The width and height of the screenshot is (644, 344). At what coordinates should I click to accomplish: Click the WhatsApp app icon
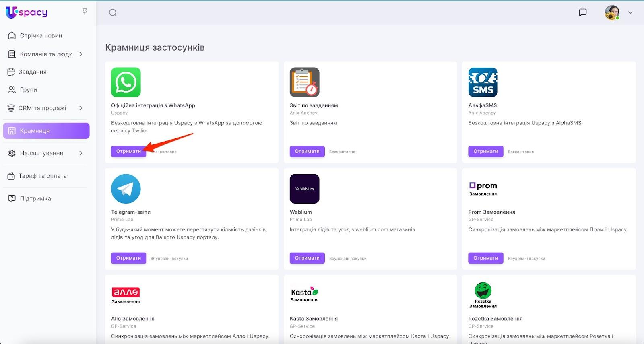coord(126,82)
